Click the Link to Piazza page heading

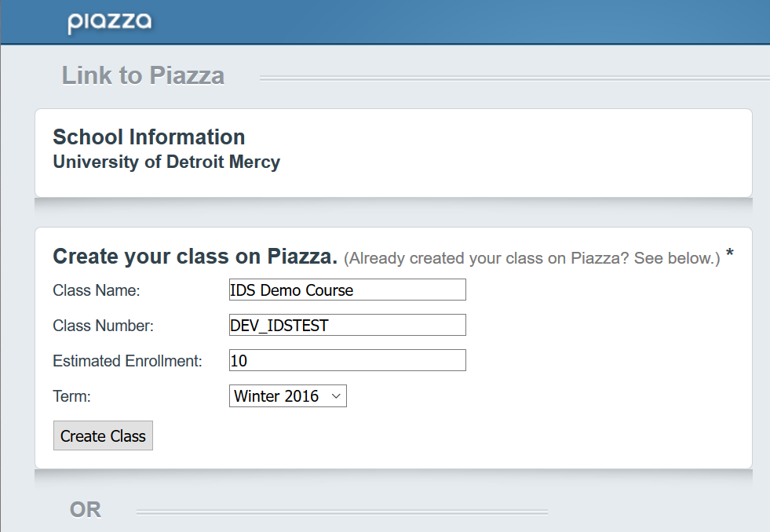143,75
